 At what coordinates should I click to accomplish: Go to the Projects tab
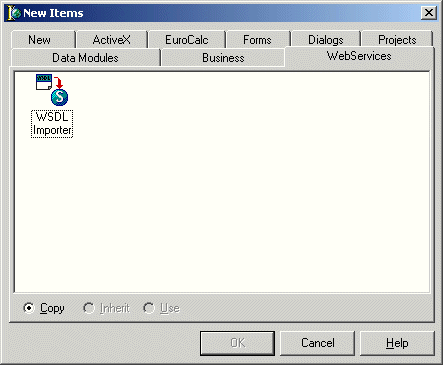pos(397,40)
